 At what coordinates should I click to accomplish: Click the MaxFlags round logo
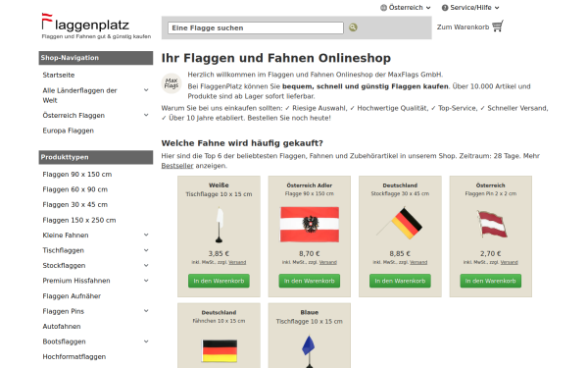(x=171, y=83)
